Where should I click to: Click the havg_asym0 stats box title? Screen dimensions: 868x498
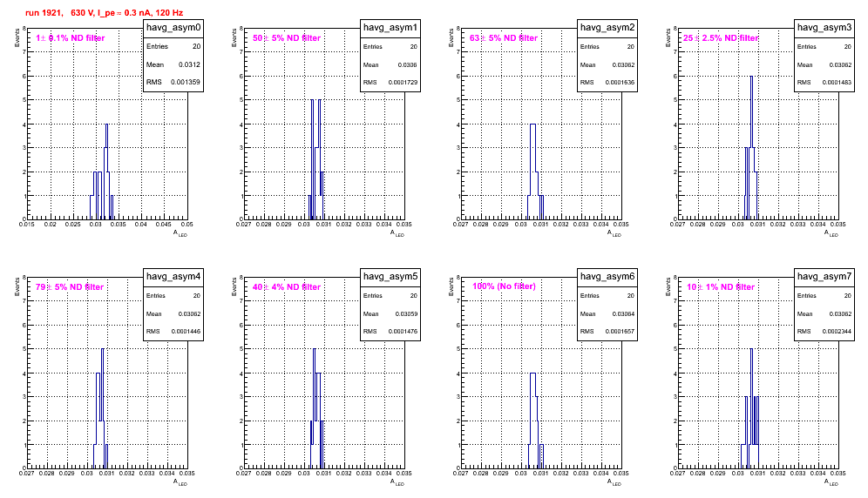click(173, 28)
